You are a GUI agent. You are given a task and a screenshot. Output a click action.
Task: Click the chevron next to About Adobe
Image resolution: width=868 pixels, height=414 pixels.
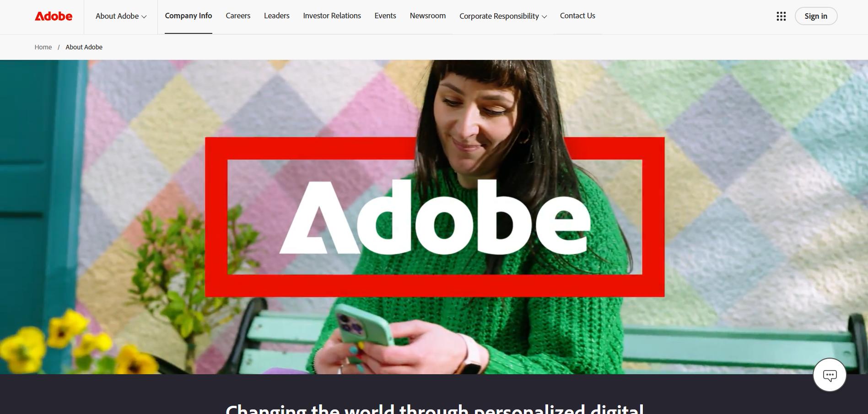tap(144, 17)
